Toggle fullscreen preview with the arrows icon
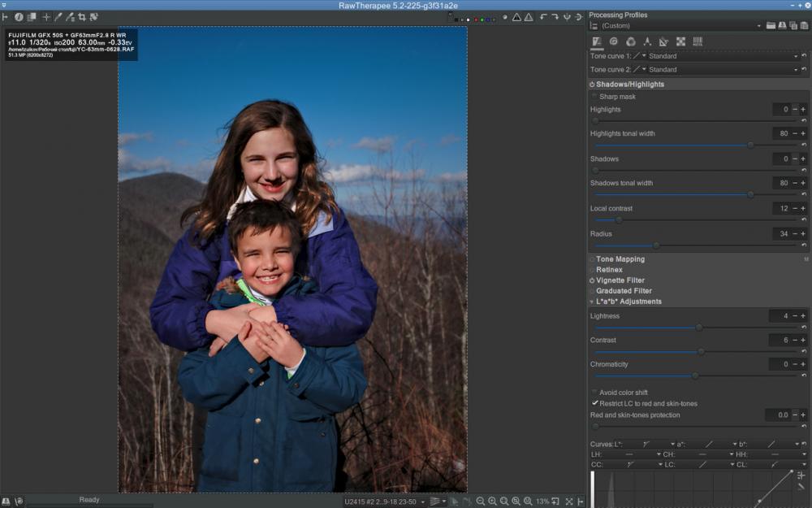 point(569,501)
